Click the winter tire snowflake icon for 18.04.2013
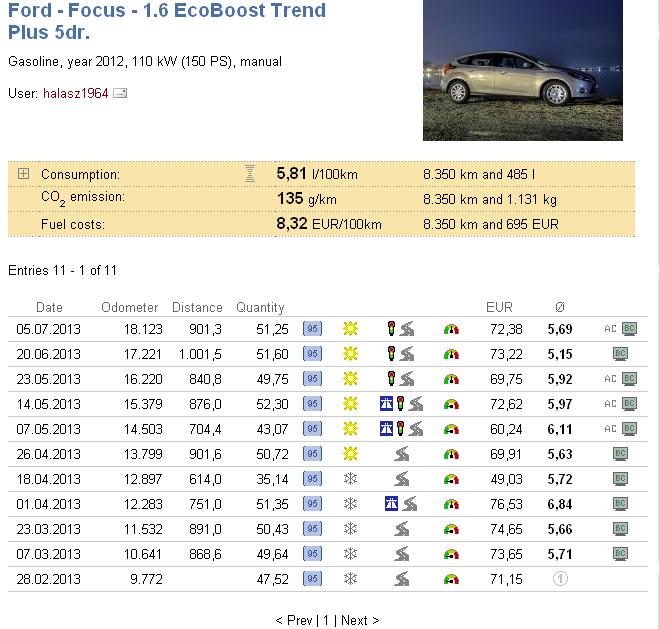Image resolution: width=659 pixels, height=629 pixels. pyautogui.click(x=350, y=478)
